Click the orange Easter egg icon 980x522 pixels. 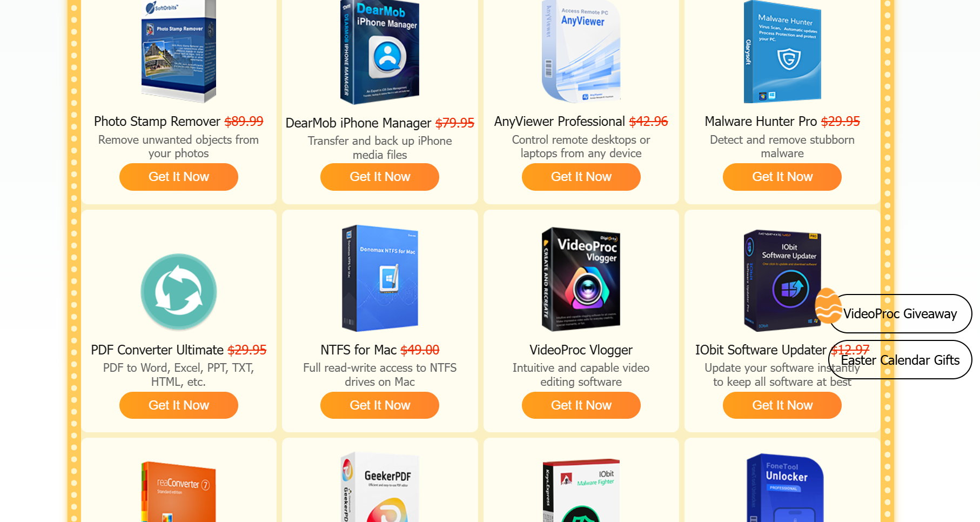point(828,306)
